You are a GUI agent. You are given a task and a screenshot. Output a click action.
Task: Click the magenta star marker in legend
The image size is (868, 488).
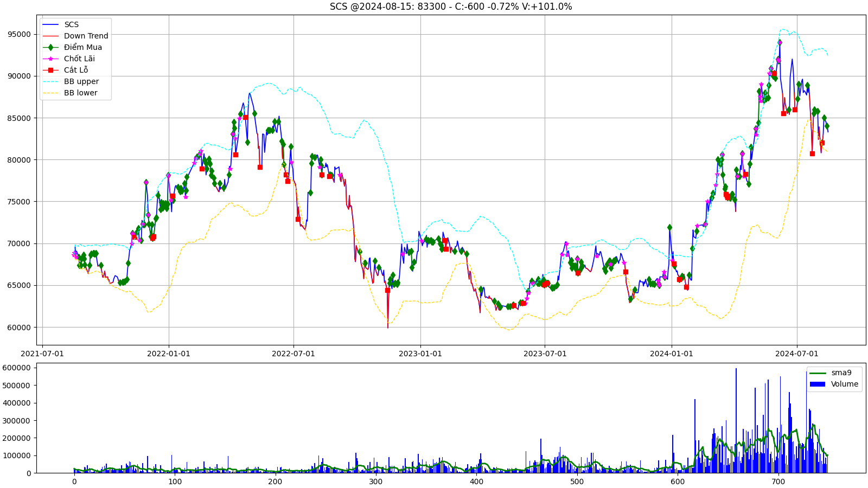50,59
